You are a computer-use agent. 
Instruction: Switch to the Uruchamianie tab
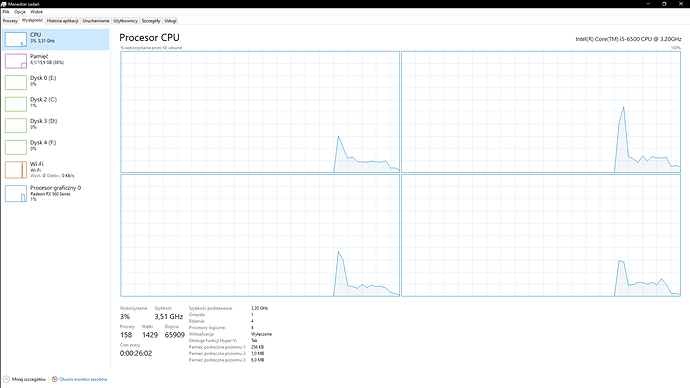pyautogui.click(x=95, y=21)
